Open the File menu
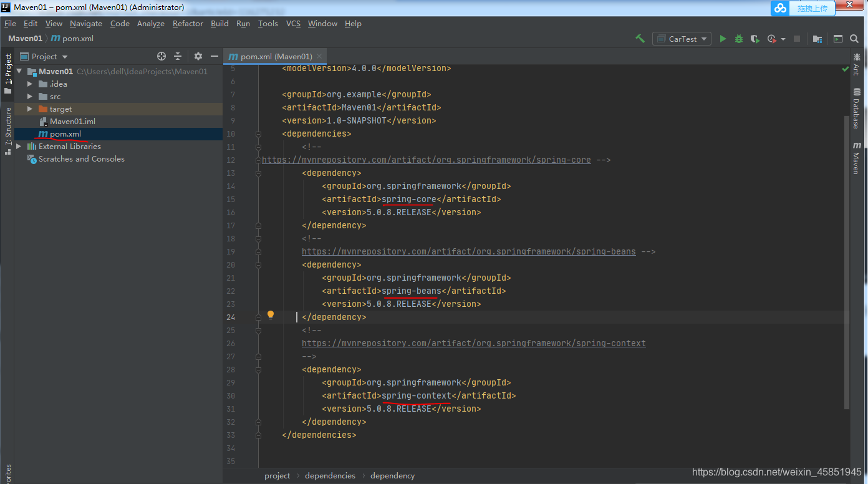 pos(10,23)
